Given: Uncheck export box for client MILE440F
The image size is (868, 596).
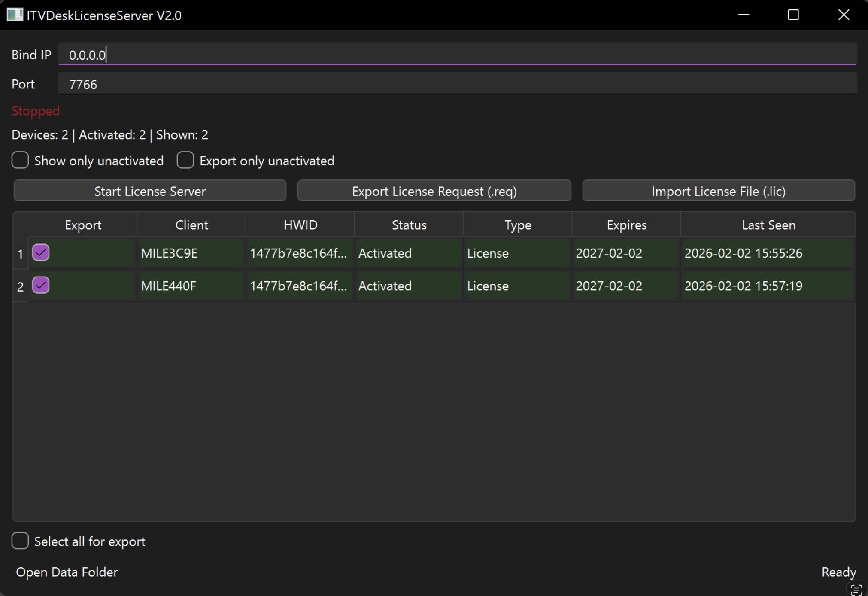Looking at the screenshot, I should click(41, 285).
